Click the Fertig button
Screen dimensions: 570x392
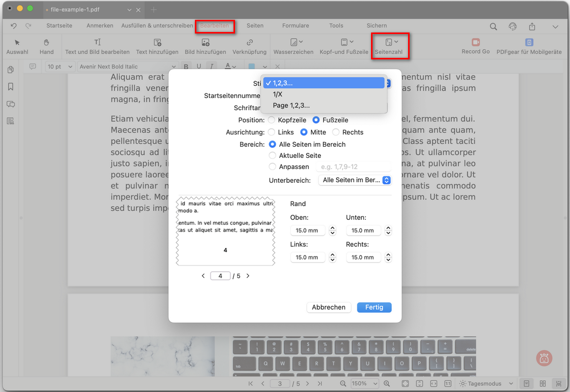[x=374, y=307]
